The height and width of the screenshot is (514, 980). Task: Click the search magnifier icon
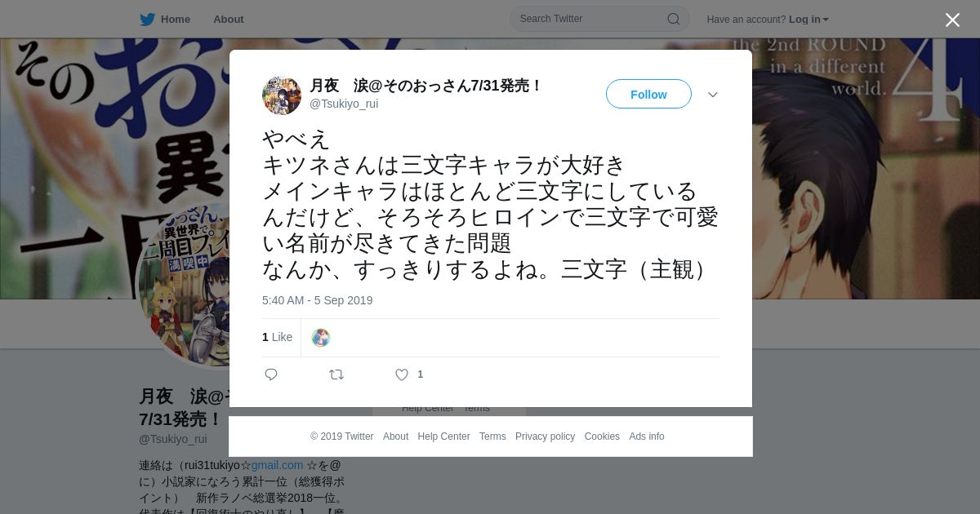(673, 19)
